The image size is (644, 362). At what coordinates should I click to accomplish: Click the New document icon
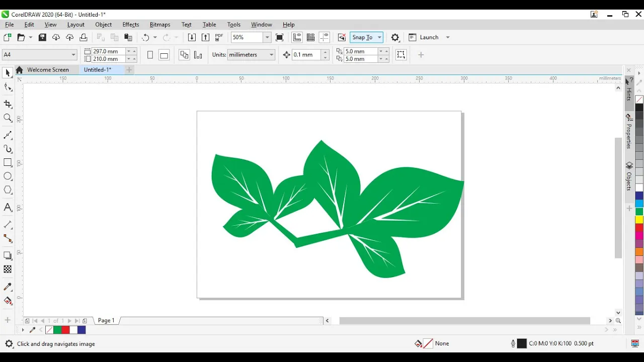[7, 37]
